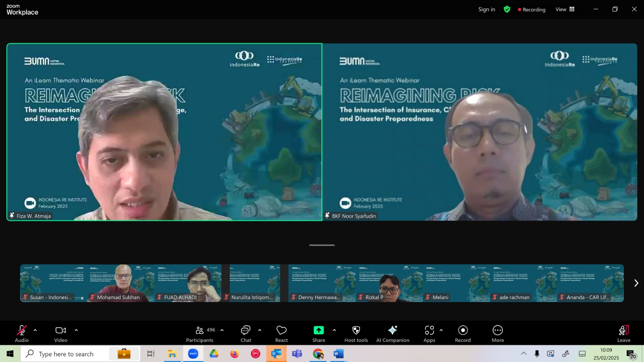Open Host tools shield icon

(356, 330)
